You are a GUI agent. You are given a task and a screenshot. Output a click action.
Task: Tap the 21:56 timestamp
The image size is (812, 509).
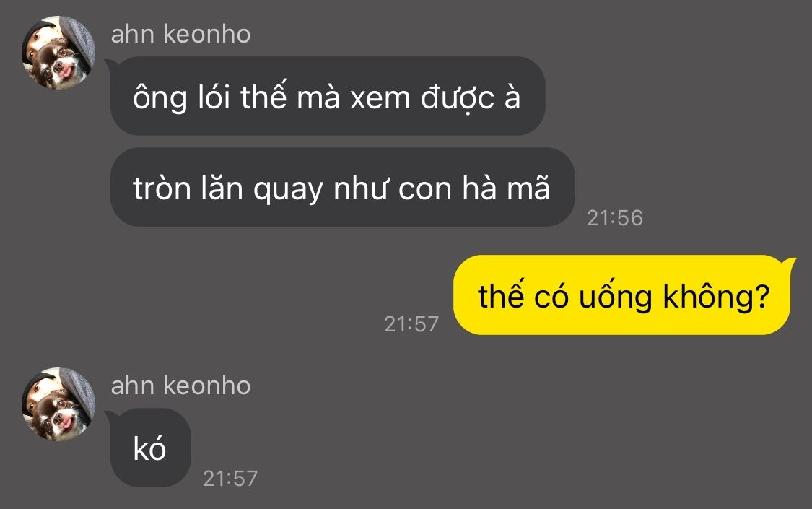tap(615, 218)
